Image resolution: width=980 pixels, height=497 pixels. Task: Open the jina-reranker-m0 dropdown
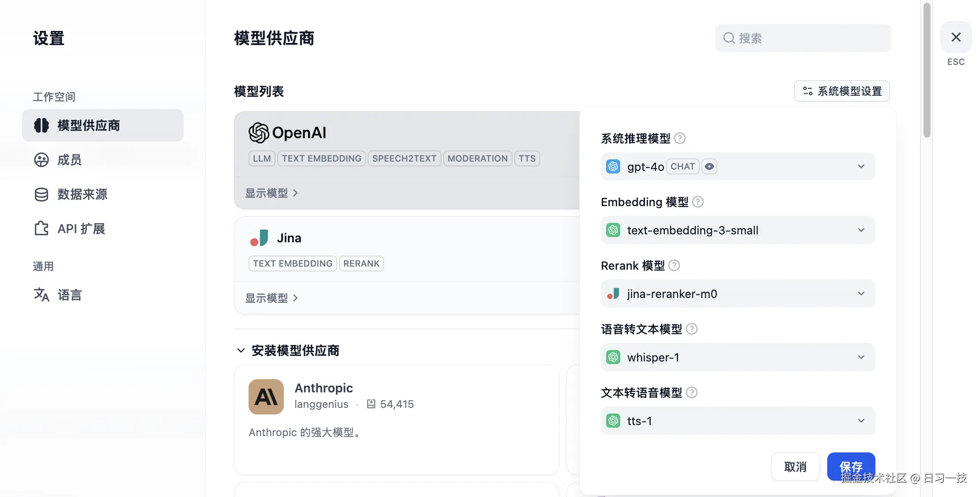pyautogui.click(x=737, y=294)
